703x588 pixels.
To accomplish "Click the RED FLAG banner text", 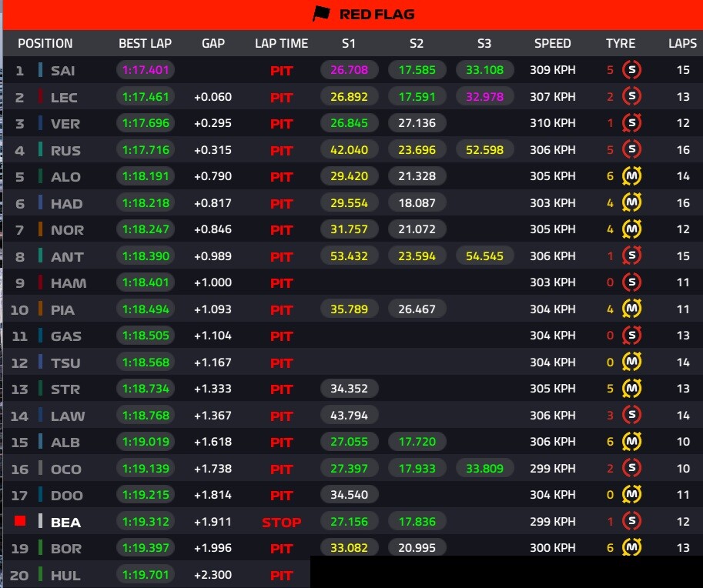I will [377, 15].
